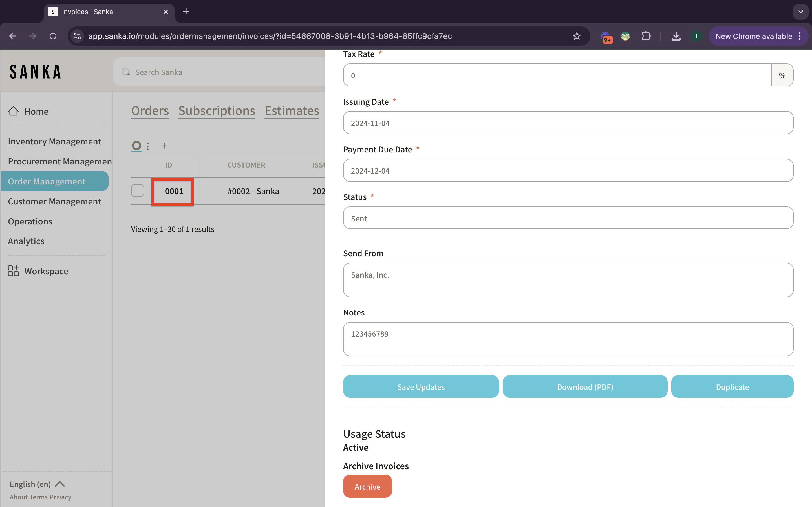Click the plus icon to add view
Screen dimensions: 812x507
pyautogui.click(x=164, y=146)
